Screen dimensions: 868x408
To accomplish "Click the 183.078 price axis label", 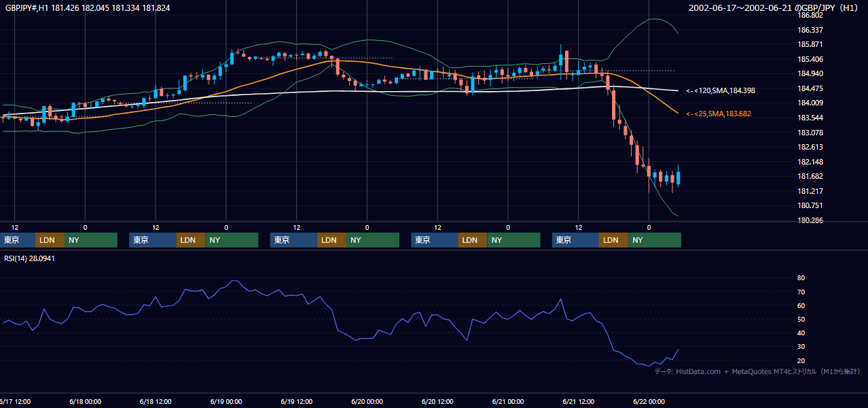I will pos(810,133).
